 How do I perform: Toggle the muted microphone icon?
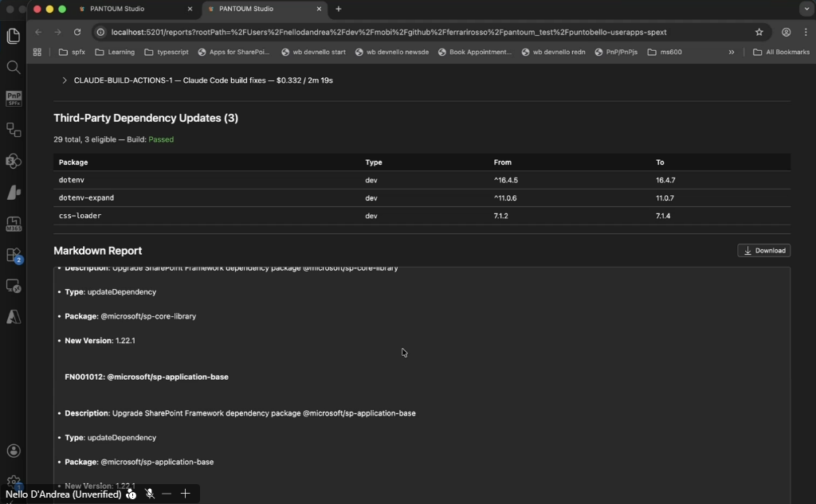[150, 494]
